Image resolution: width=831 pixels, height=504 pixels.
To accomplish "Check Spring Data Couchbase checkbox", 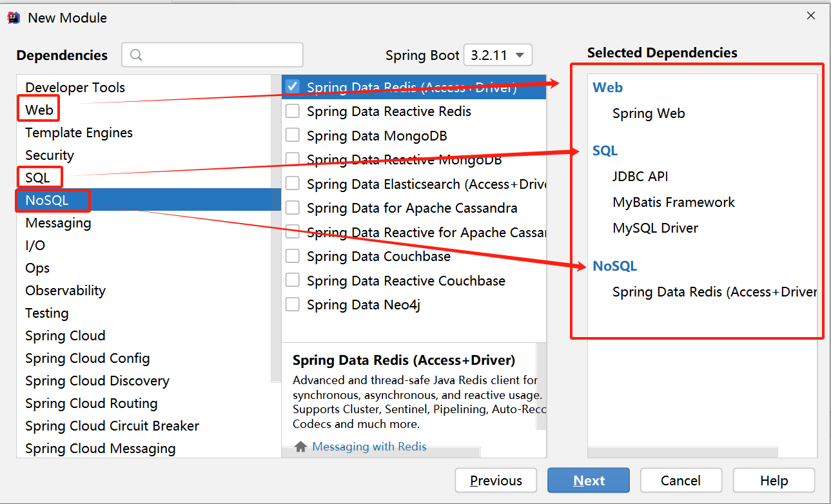I will click(293, 256).
